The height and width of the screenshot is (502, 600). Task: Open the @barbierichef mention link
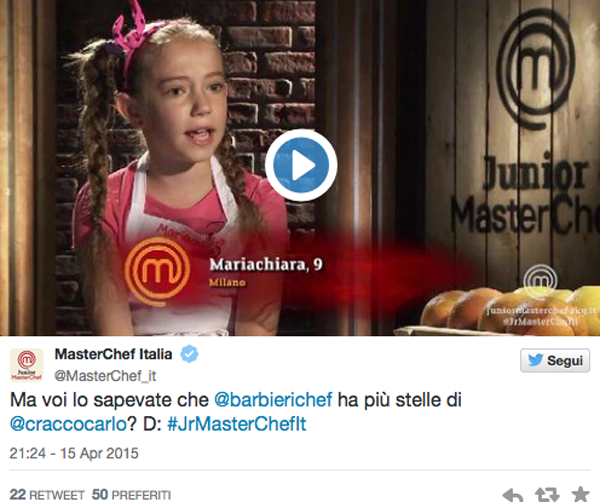[x=273, y=400]
